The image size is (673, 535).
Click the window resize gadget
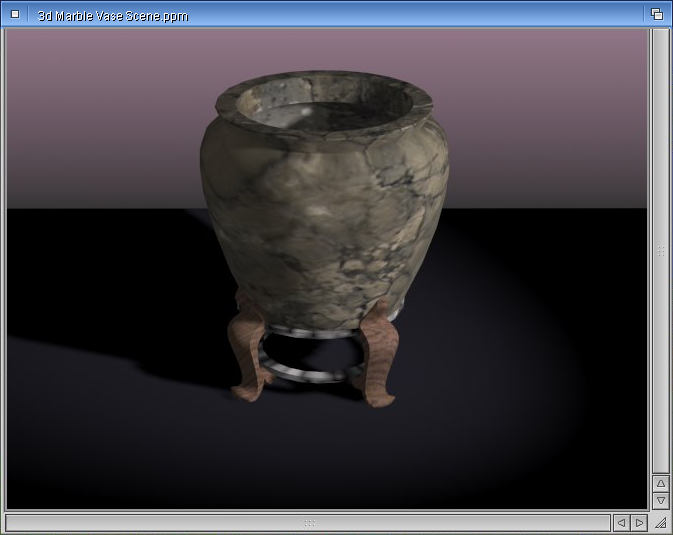point(661,523)
